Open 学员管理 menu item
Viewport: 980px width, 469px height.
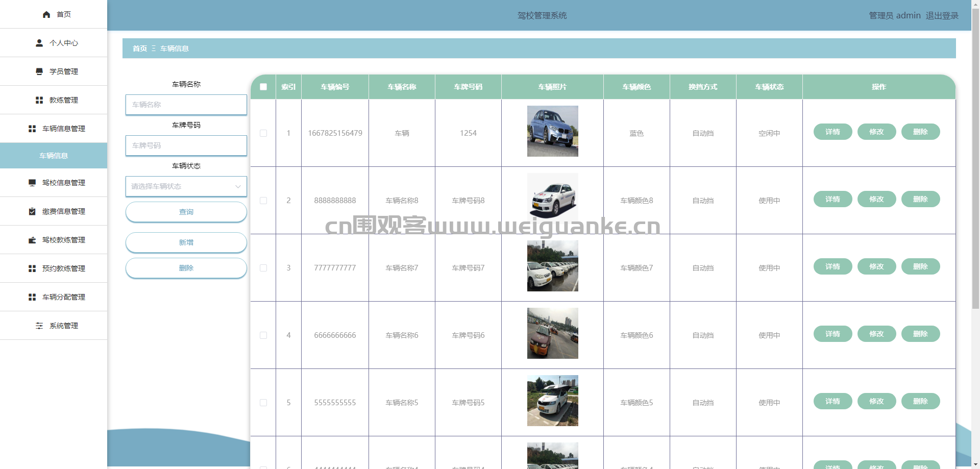click(x=54, y=71)
